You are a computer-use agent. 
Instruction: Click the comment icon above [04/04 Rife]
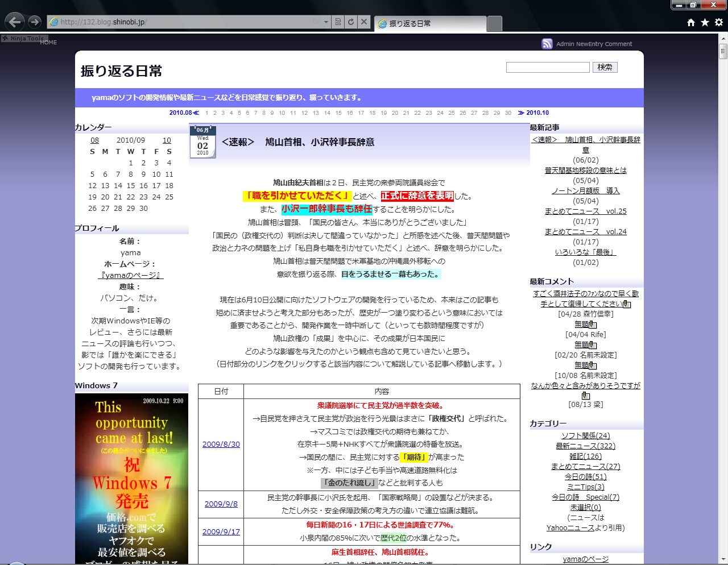(593, 325)
